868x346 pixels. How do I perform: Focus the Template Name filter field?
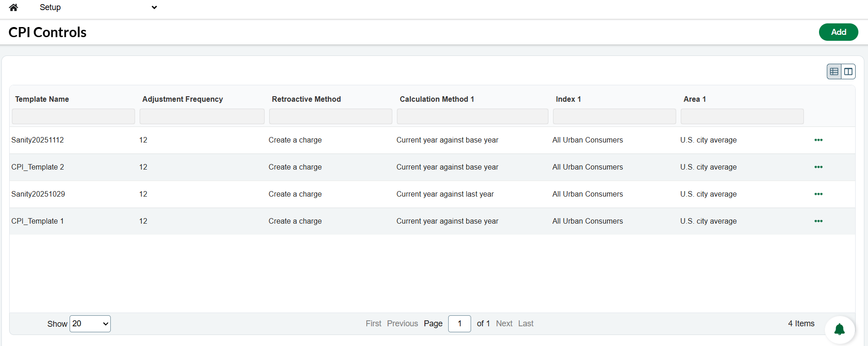(x=73, y=116)
